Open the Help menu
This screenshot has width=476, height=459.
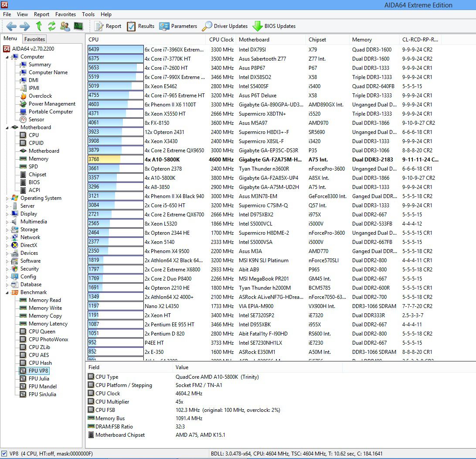pos(106,14)
